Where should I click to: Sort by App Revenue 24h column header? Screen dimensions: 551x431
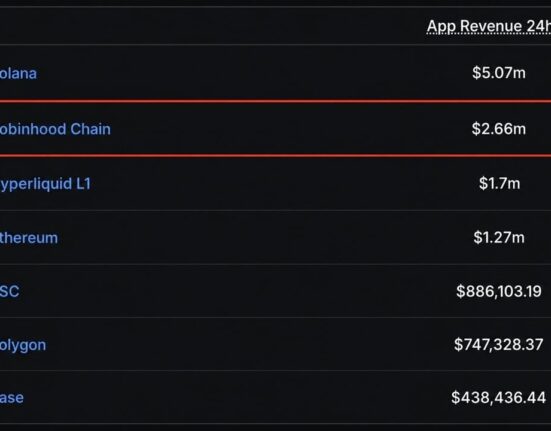(x=489, y=26)
